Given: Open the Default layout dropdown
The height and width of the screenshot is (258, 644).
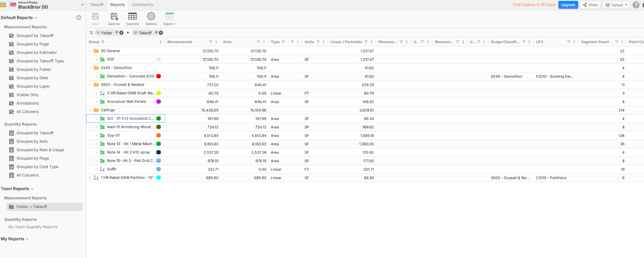Looking at the screenshot, I should point(616,5).
